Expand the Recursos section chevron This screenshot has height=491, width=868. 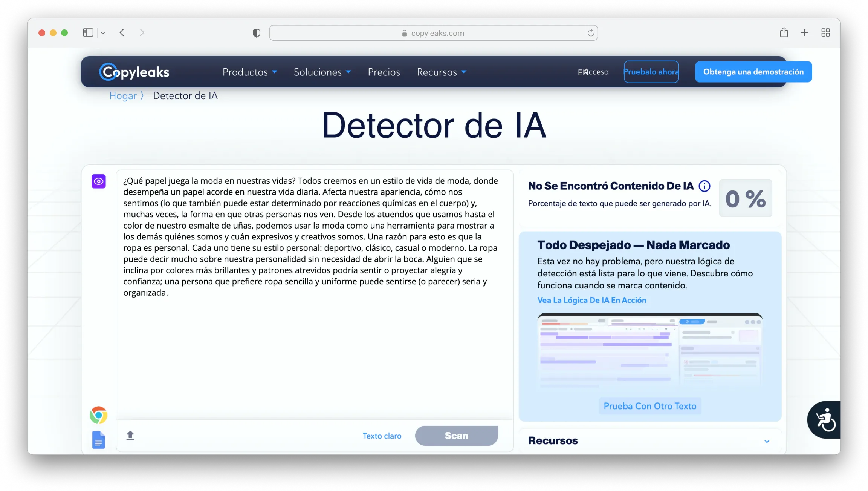[x=766, y=441]
